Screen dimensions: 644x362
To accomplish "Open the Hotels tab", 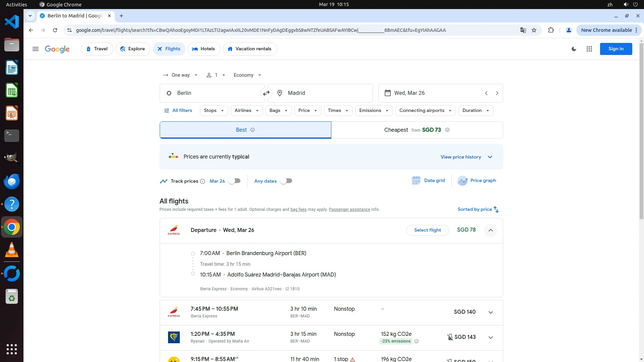I will click(204, 49).
